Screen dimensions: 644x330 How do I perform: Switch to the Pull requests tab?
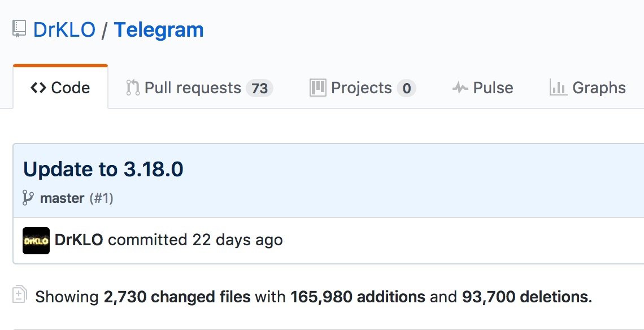click(193, 88)
